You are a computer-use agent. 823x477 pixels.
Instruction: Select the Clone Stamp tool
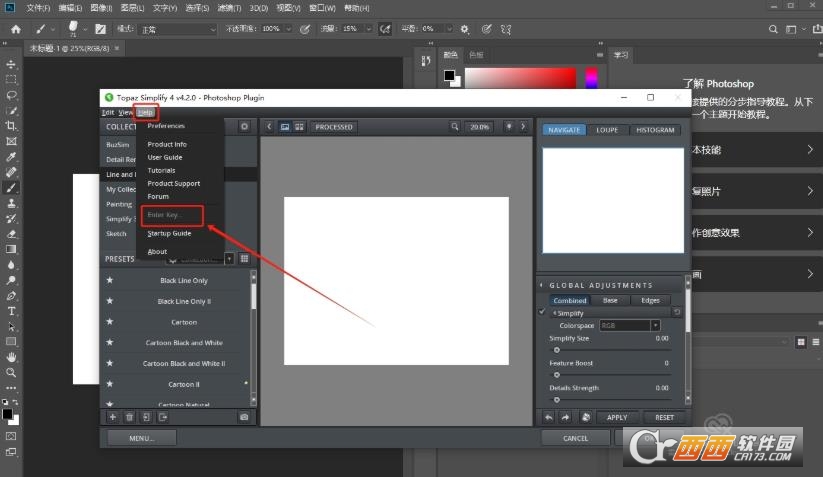click(11, 203)
